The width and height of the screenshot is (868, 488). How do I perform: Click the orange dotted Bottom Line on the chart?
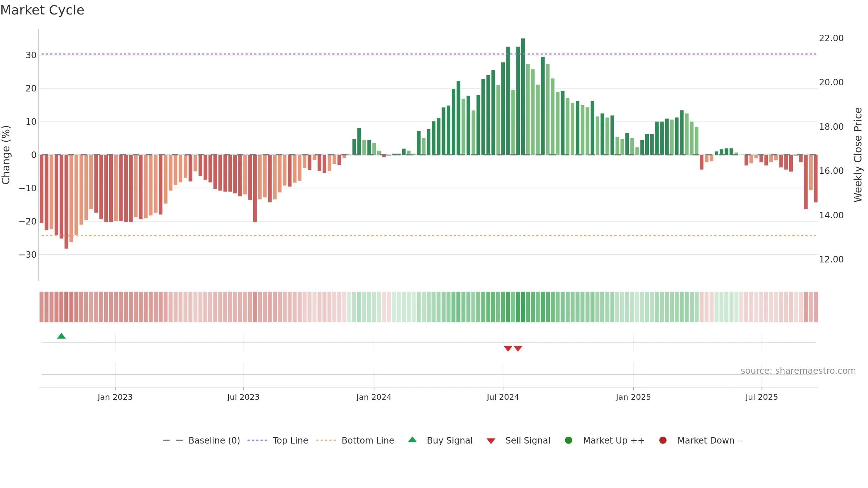(x=429, y=236)
